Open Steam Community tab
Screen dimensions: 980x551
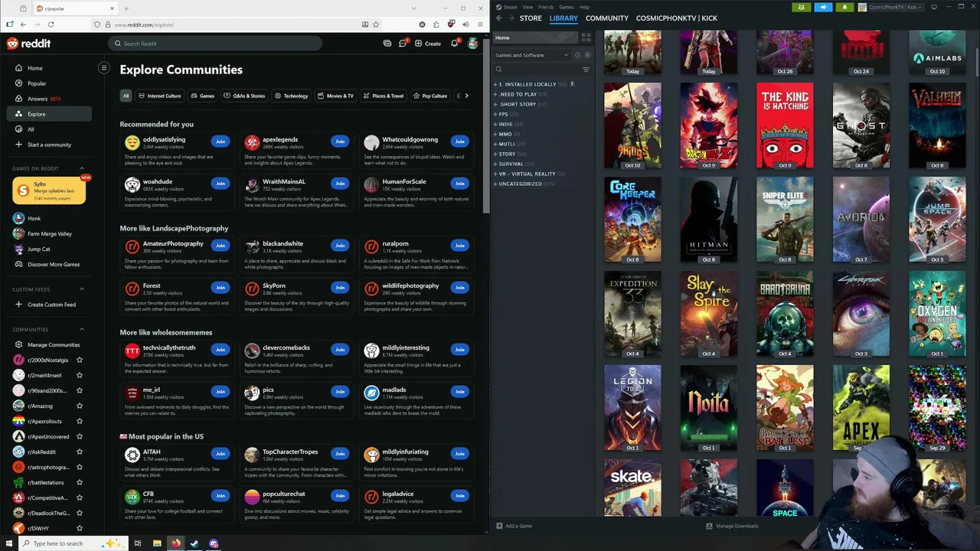(607, 18)
